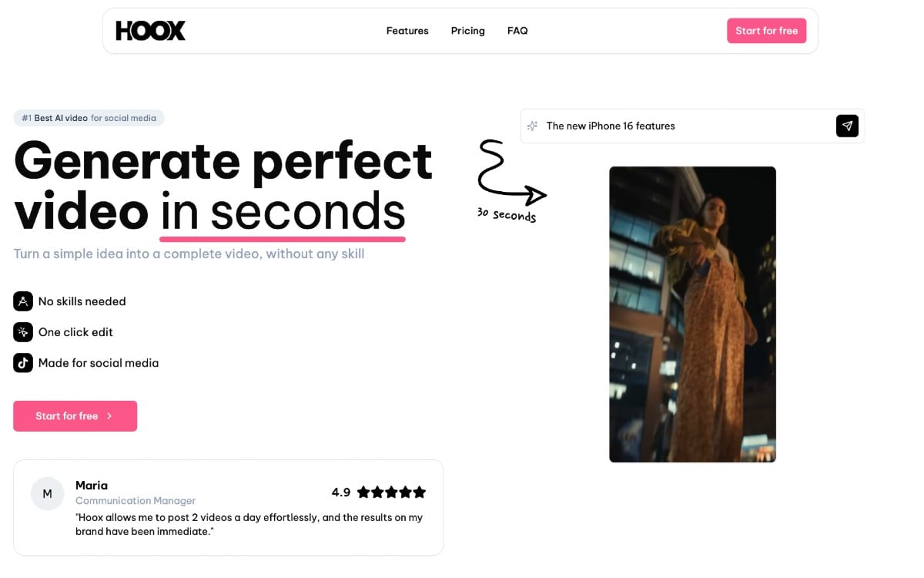Click Maria's testimonial quote text
The width and height of the screenshot is (924, 578).
pos(249,524)
